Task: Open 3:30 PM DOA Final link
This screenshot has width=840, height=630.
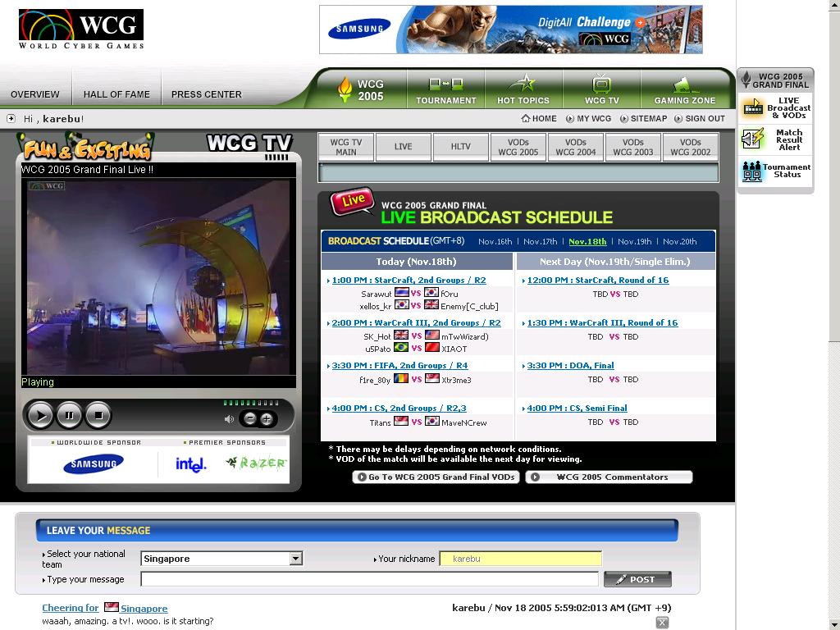Action: pyautogui.click(x=571, y=365)
